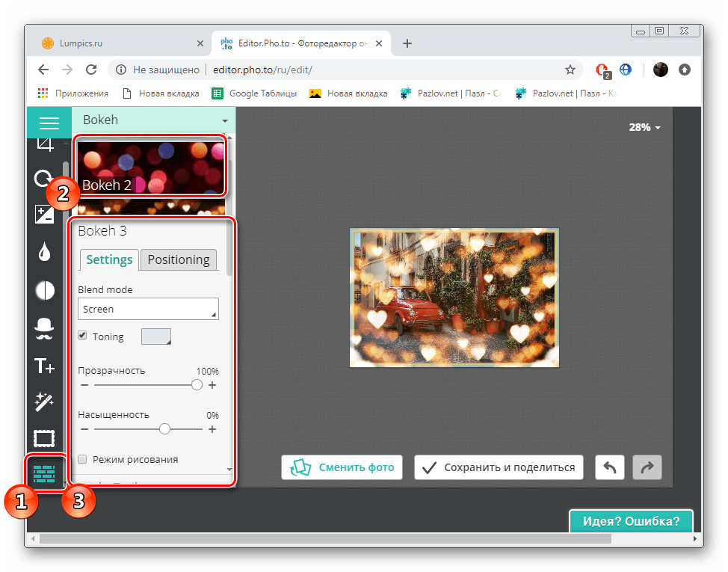This screenshot has height=572, width=728.
Task: Open the browser profile avatar
Action: [x=660, y=70]
